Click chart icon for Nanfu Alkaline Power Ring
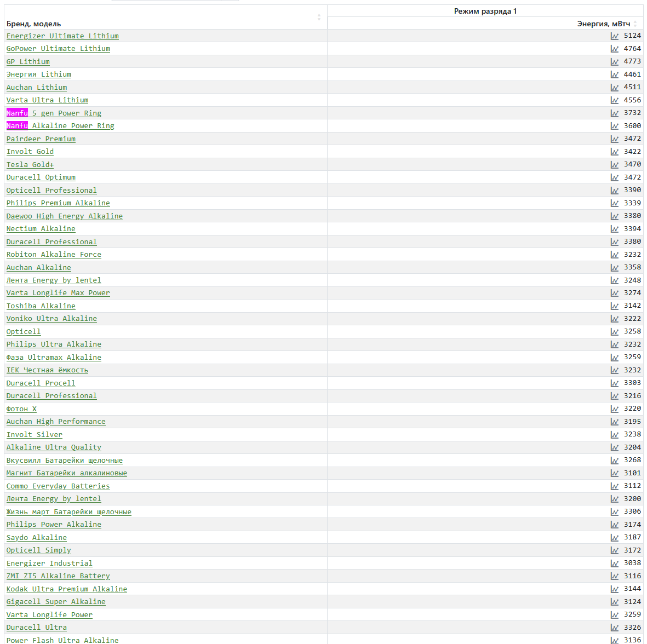 coord(614,126)
